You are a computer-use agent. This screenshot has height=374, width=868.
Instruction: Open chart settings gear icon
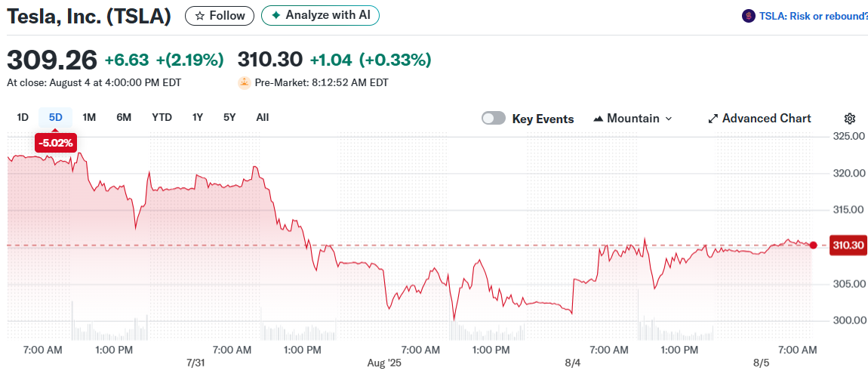tap(850, 119)
